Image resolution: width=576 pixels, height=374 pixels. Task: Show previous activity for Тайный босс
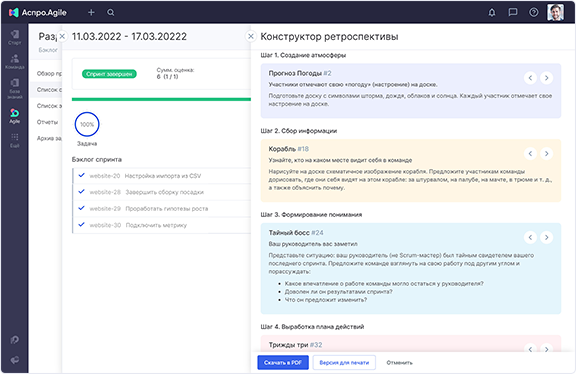tap(530, 237)
